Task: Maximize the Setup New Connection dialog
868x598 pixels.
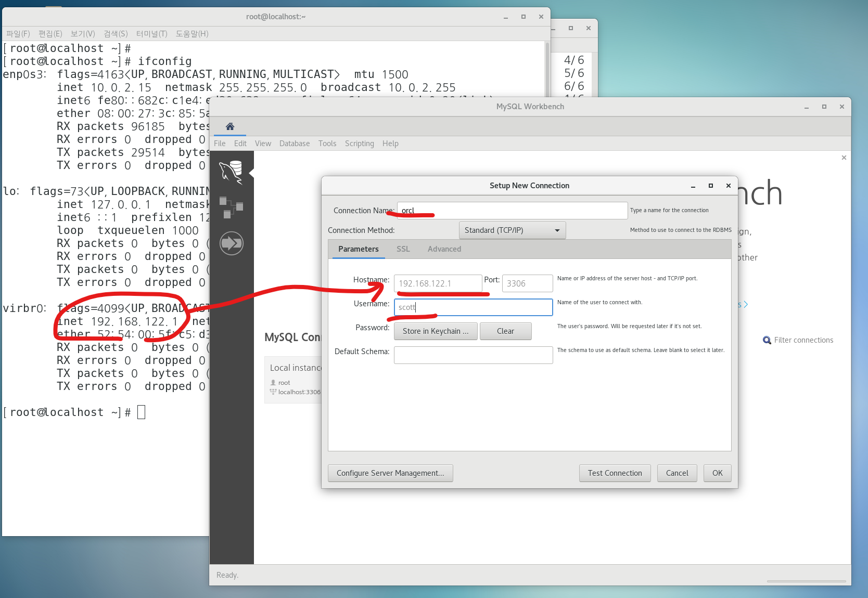Action: click(x=711, y=186)
